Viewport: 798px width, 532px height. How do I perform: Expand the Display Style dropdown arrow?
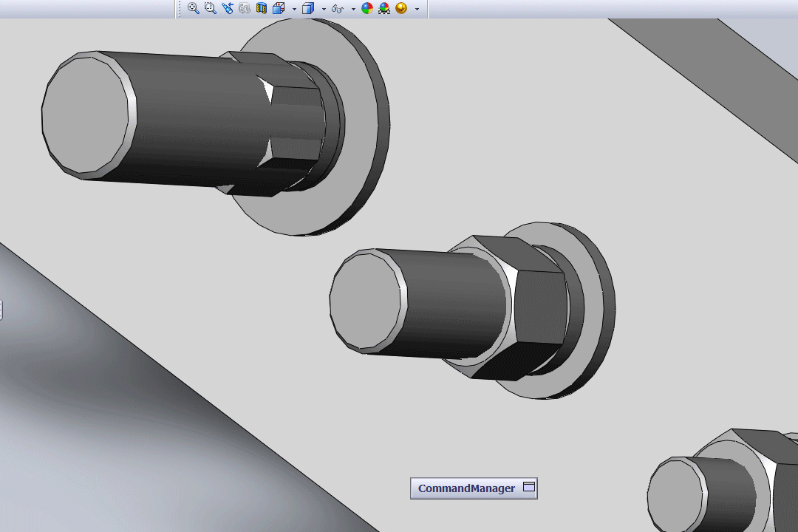pyautogui.click(x=324, y=9)
